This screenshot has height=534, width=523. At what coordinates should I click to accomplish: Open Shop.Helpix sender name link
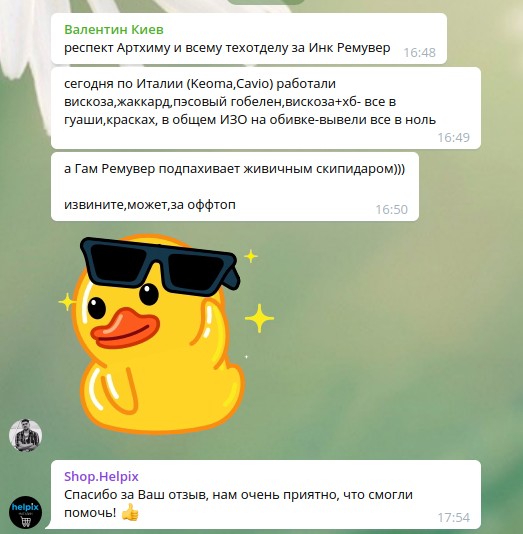click(x=101, y=476)
